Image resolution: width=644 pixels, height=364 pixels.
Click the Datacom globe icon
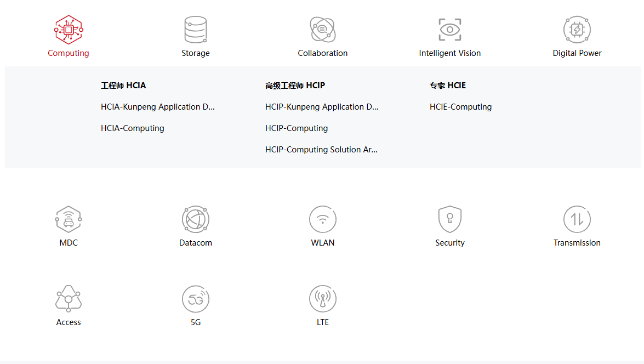tap(196, 219)
